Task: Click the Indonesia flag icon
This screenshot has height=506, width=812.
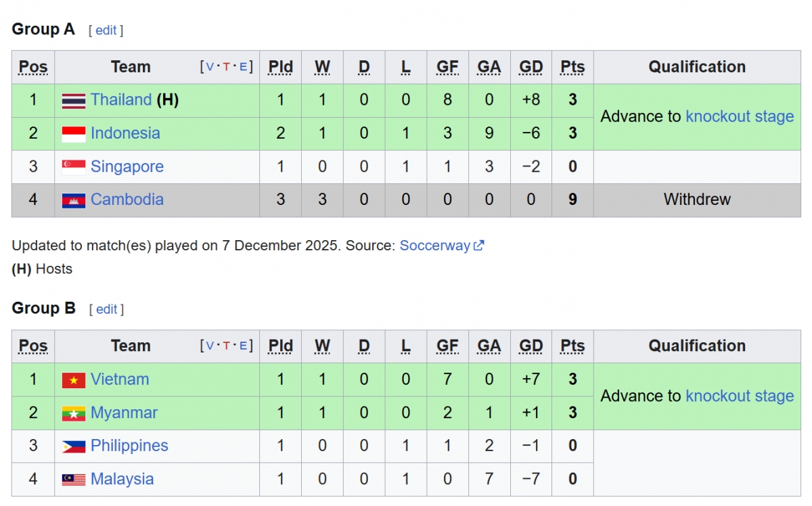Action: (x=74, y=134)
